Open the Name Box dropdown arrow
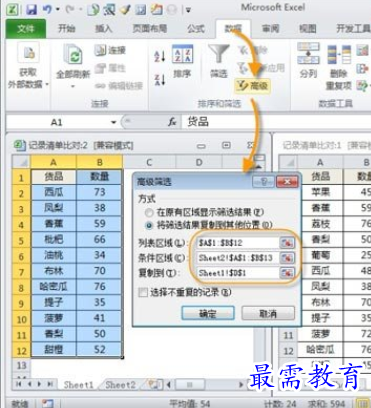The height and width of the screenshot is (408, 371). tap(114, 123)
